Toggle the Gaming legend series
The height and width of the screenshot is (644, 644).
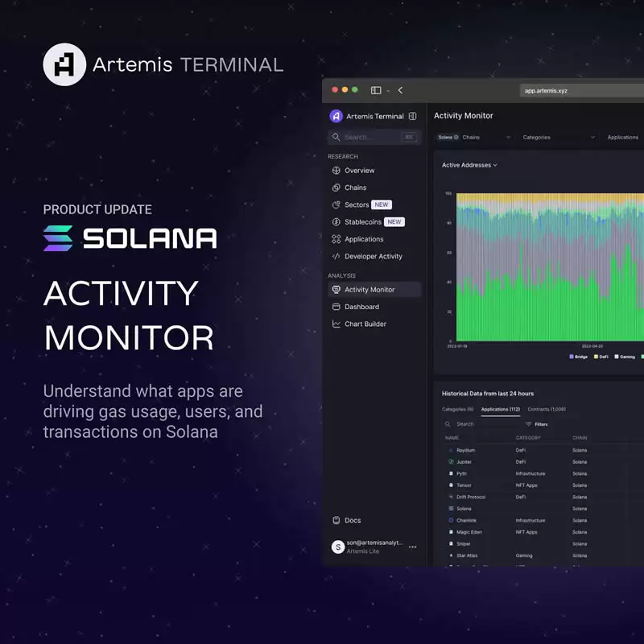[x=625, y=357]
